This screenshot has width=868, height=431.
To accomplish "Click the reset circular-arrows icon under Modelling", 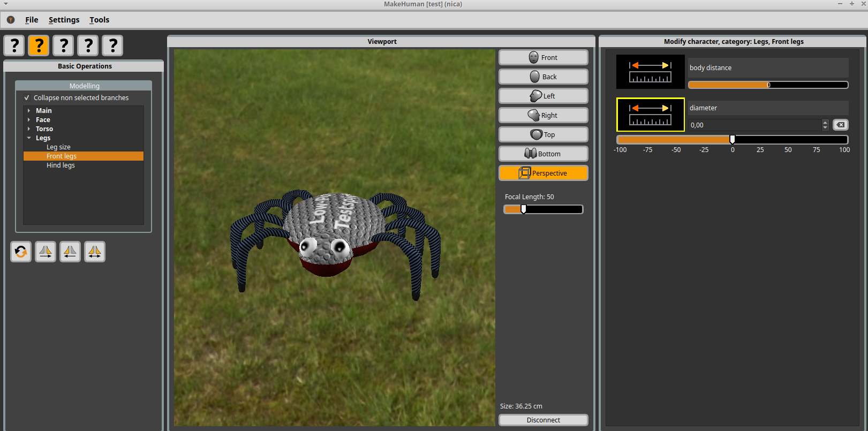I will (21, 252).
